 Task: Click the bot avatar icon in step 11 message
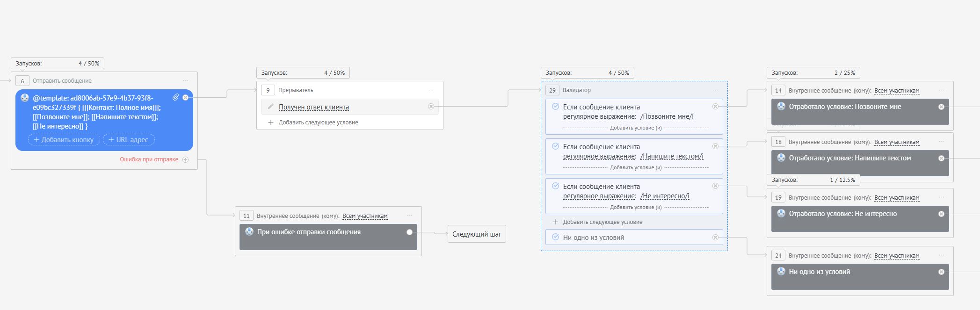[x=249, y=231]
